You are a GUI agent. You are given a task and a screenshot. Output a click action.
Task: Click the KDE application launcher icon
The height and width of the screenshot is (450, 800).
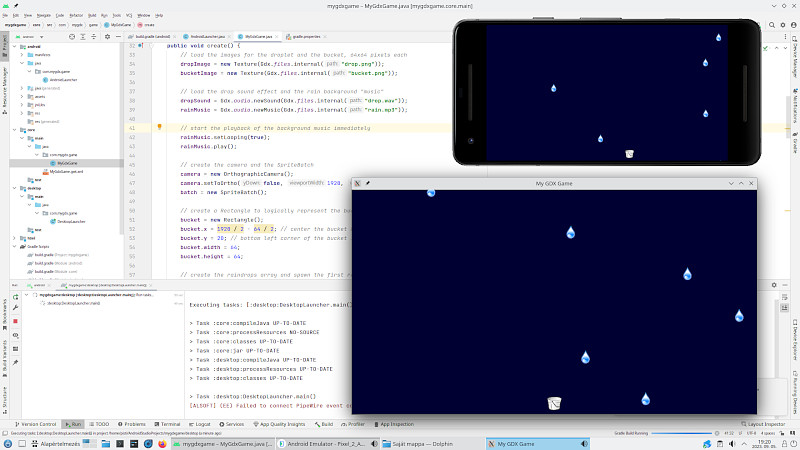point(8,444)
